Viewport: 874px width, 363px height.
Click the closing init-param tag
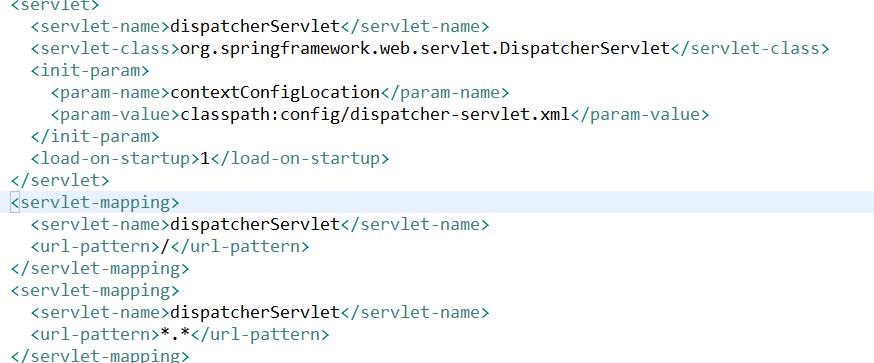pyautogui.click(x=95, y=137)
